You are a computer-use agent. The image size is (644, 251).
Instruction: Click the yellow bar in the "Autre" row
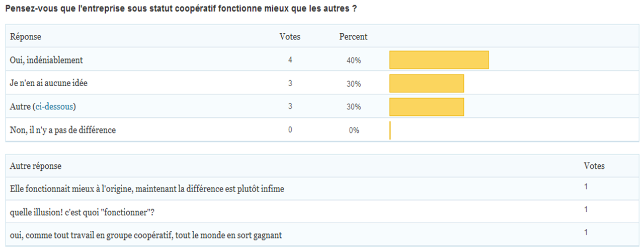click(427, 106)
